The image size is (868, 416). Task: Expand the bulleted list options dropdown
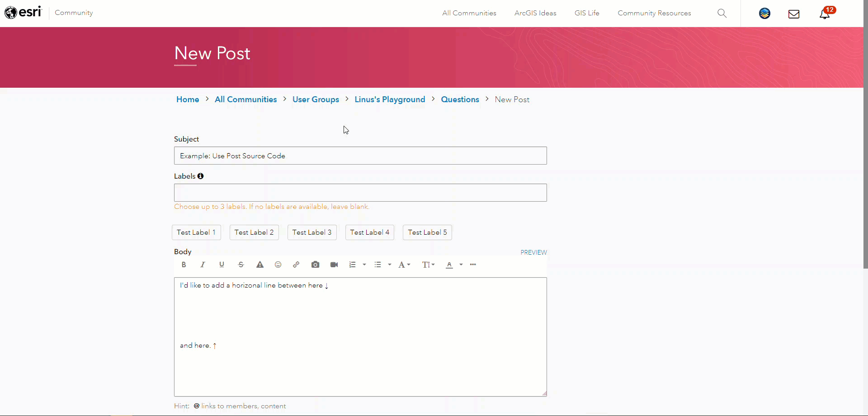(389, 265)
